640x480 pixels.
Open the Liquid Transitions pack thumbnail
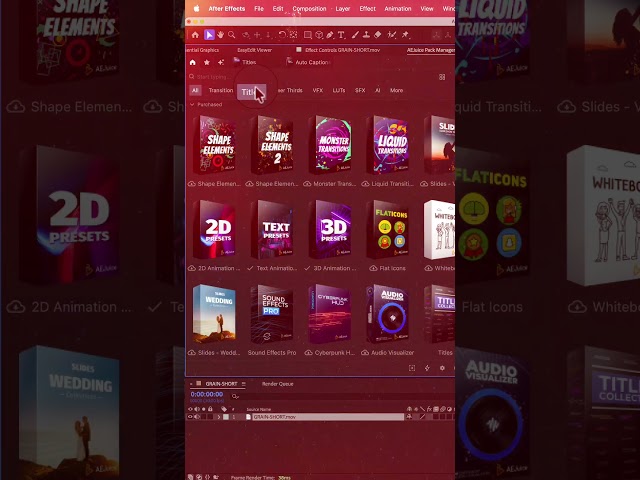(388, 145)
